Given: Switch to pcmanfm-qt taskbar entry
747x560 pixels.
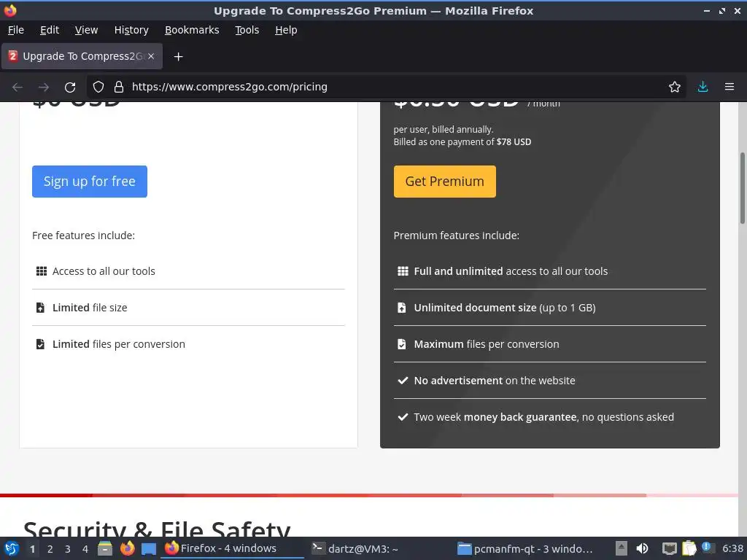Looking at the screenshot, I should tap(525, 548).
